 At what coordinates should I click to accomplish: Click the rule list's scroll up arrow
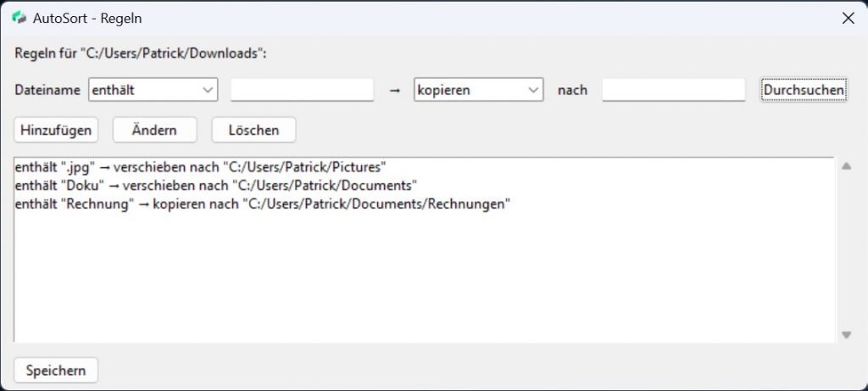(846, 166)
